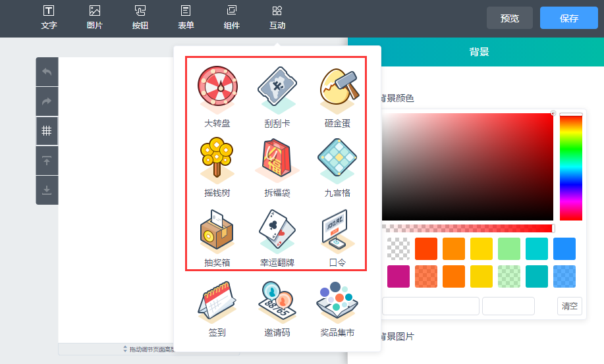This screenshot has height=364, width=604.
Task: Add the 九宫格 grid game
Action: pos(337,159)
